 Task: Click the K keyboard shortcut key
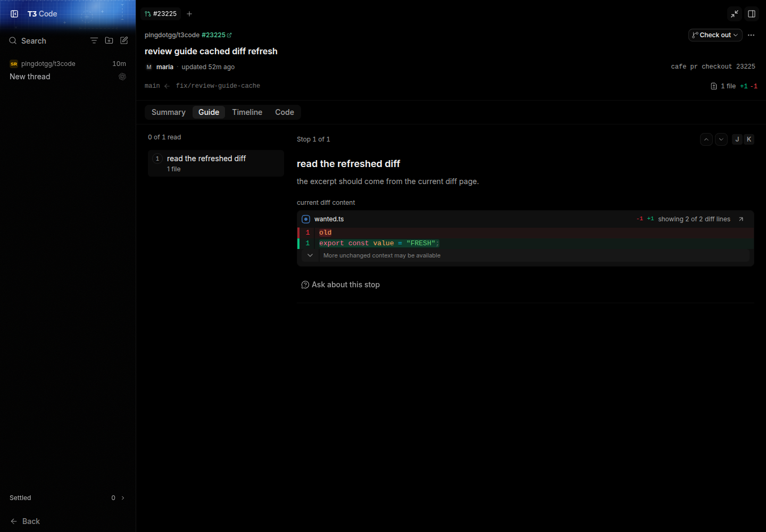click(x=749, y=139)
